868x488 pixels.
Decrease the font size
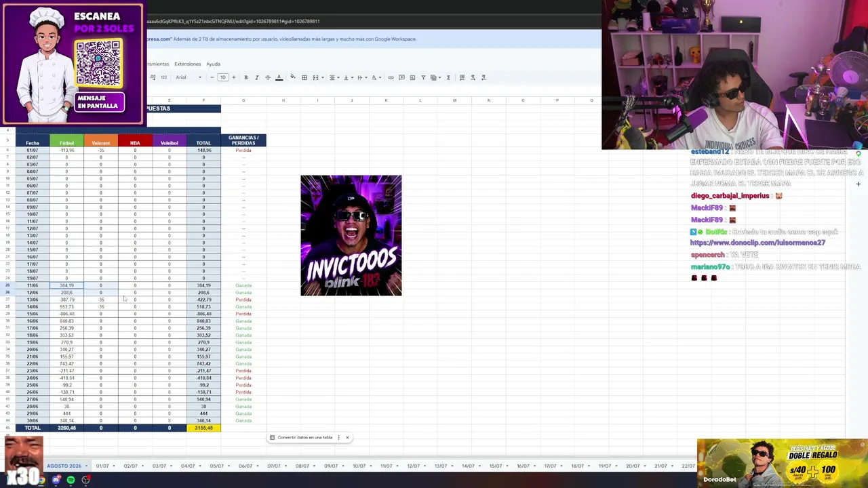click(212, 77)
